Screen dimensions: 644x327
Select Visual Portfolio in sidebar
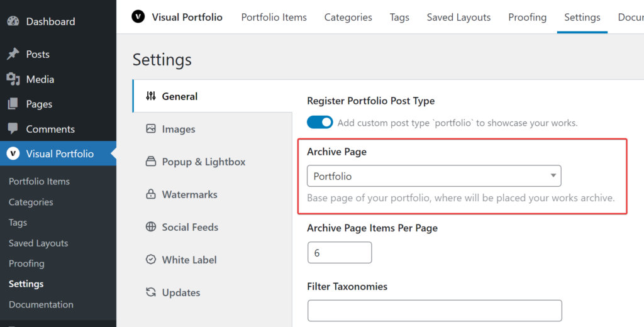point(58,153)
